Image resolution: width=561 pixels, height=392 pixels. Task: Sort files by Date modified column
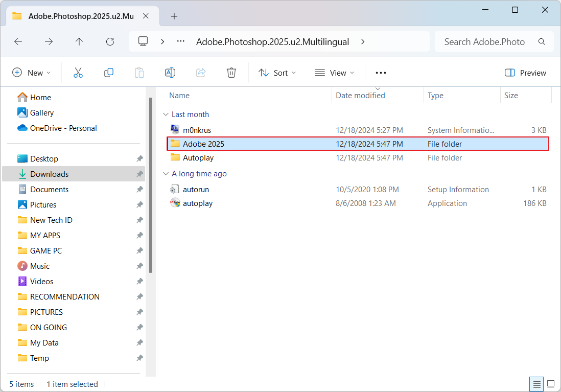click(x=360, y=96)
